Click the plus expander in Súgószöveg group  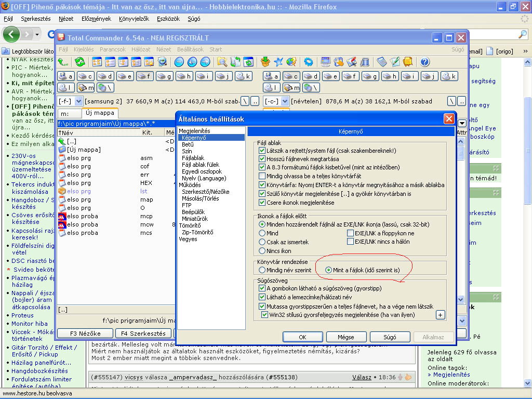(440, 315)
